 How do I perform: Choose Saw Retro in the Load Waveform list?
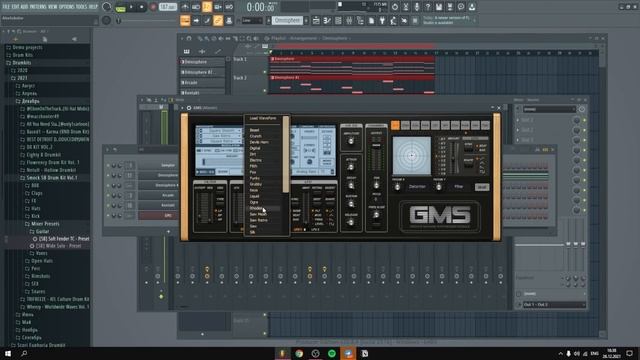point(259,220)
